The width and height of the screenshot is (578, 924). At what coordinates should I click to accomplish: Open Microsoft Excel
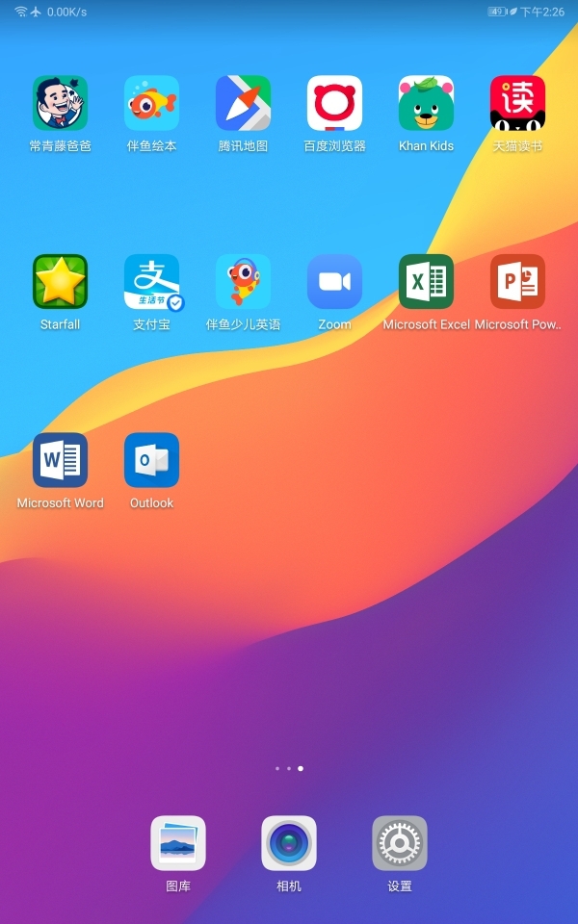click(426, 281)
